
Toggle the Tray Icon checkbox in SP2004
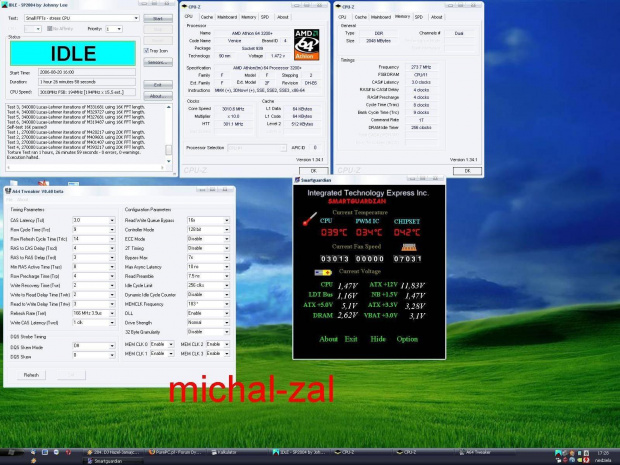(146, 51)
